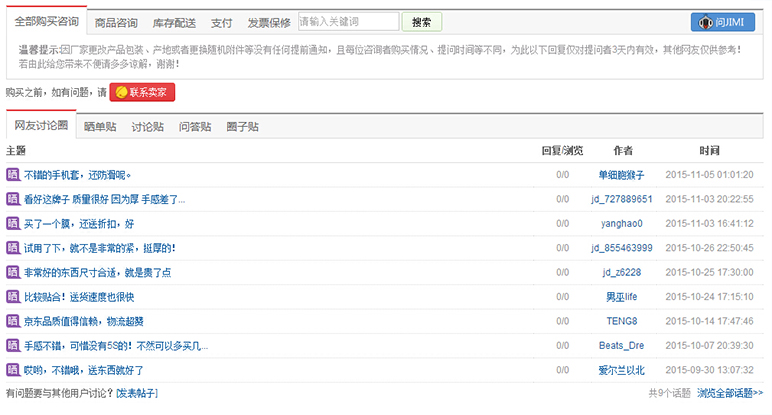The width and height of the screenshot is (772, 415).
Task: Open the 库存配送 tab
Action: point(174,23)
